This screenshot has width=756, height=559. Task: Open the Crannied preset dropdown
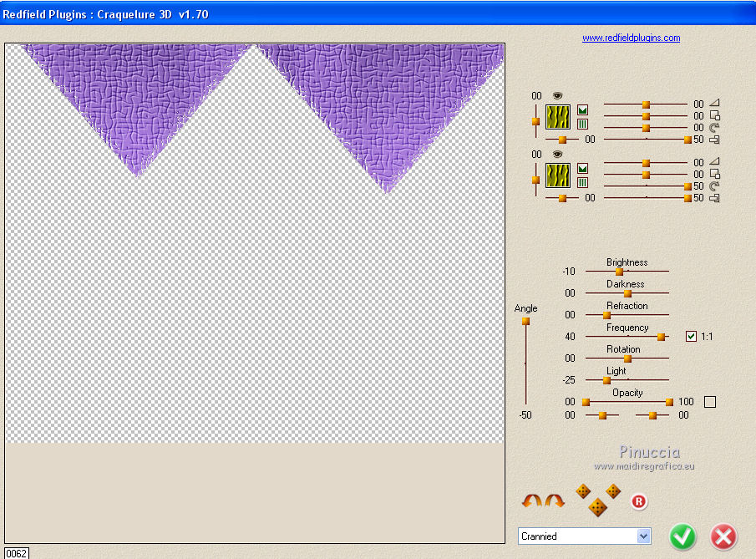[x=585, y=536]
